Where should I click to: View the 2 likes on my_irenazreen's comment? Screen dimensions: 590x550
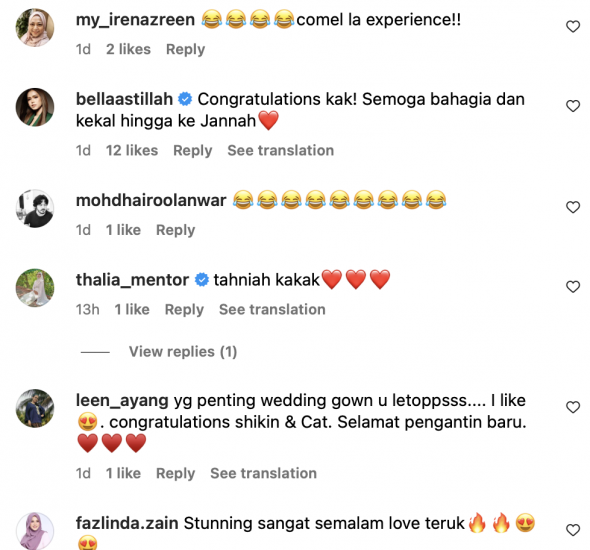pos(128,49)
